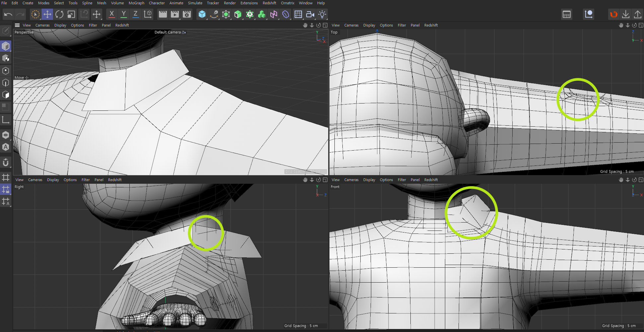Click the green Extrude generator icon
Image resolution: width=644 pixels, height=332 pixels.
(x=238, y=14)
